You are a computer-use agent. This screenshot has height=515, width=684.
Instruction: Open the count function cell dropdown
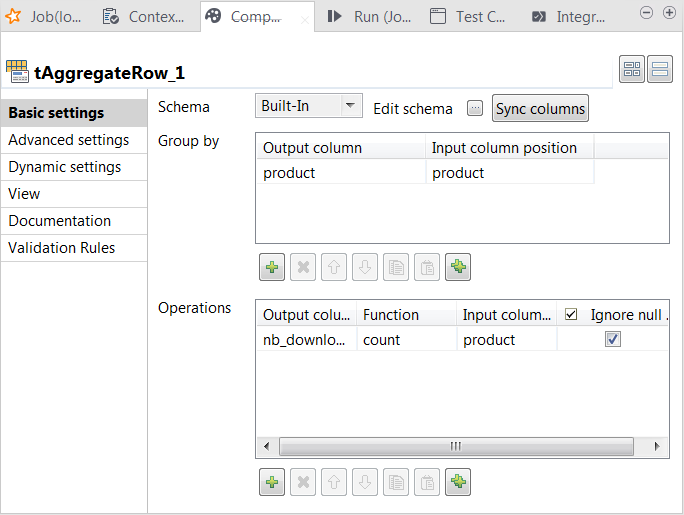pos(406,340)
